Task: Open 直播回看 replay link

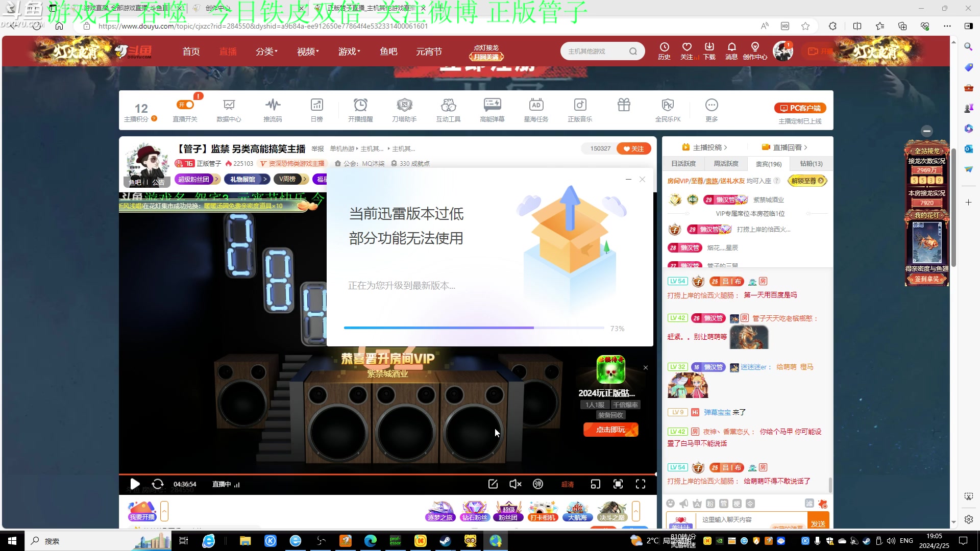Action: [785, 147]
